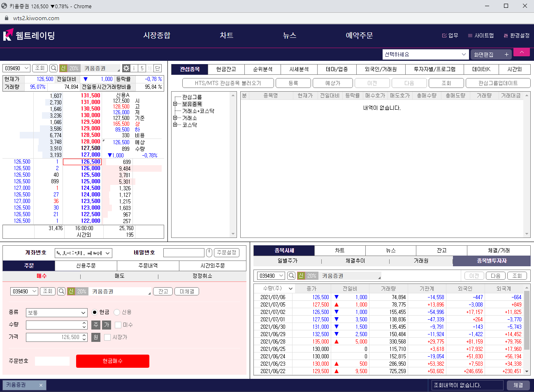Open stock search magnifier in top quote panel

(x=53, y=68)
